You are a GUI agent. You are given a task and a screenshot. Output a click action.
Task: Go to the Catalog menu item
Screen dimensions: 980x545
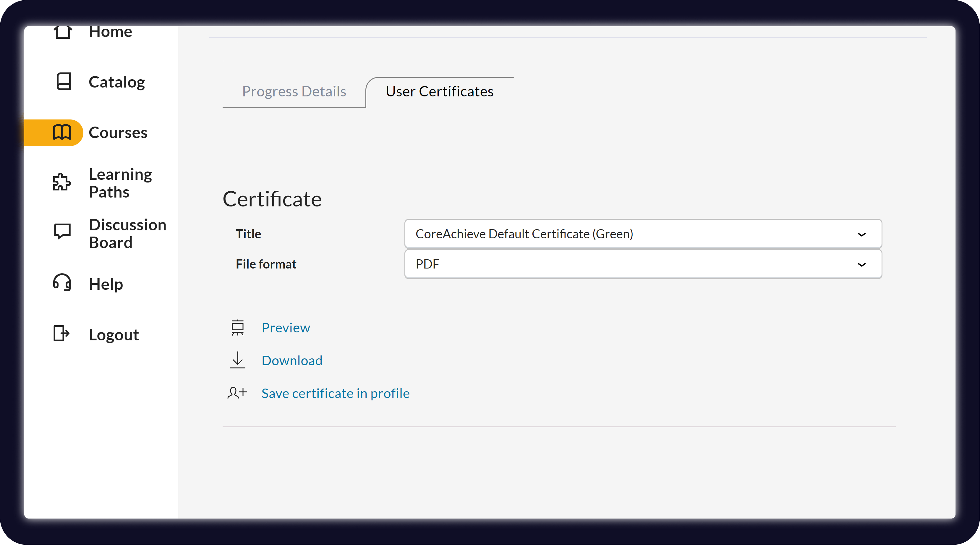[x=116, y=82]
